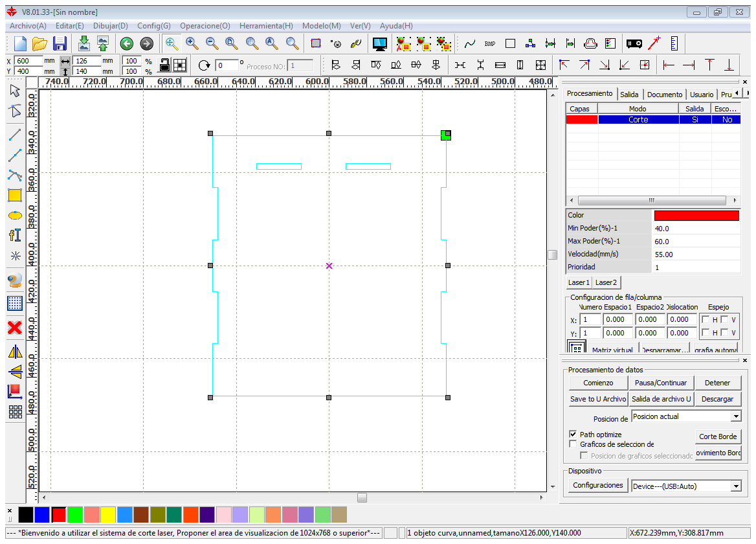Select the node edit tool

click(15, 111)
